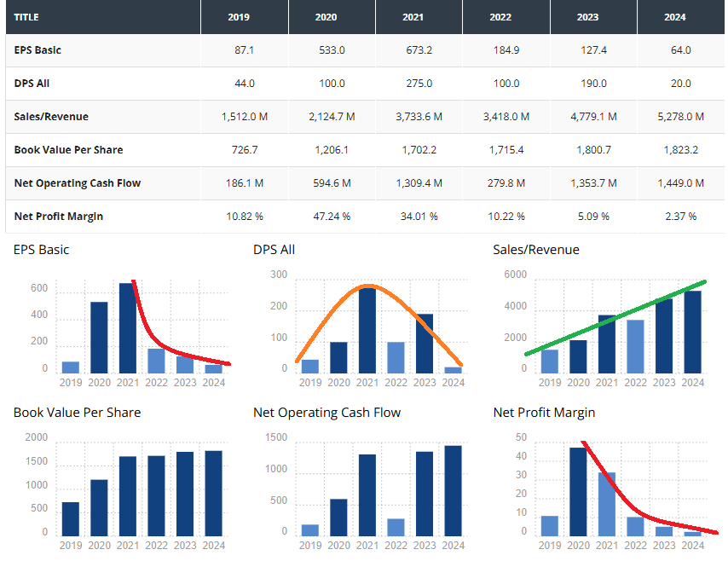728x561 pixels.
Task: Click the 2021 EPS Basic value 673.2
Action: pyautogui.click(x=419, y=50)
